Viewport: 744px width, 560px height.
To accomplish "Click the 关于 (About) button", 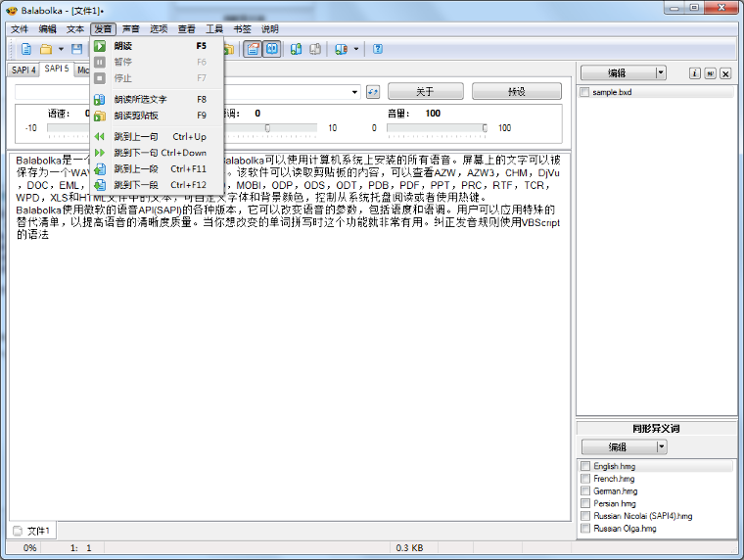I will [425, 91].
